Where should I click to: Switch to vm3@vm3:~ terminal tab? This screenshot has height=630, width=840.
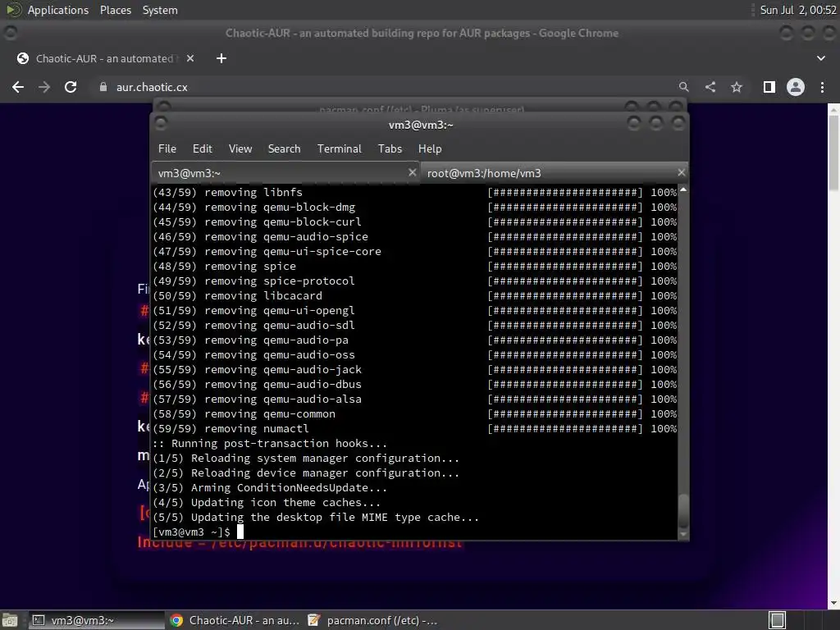[x=285, y=173]
